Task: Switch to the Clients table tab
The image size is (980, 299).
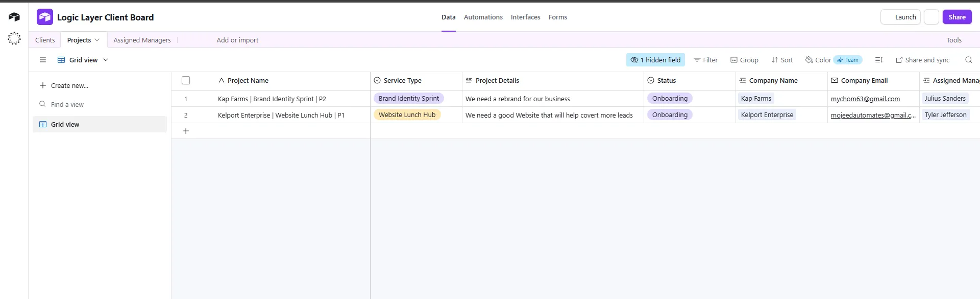Action: pyautogui.click(x=45, y=40)
